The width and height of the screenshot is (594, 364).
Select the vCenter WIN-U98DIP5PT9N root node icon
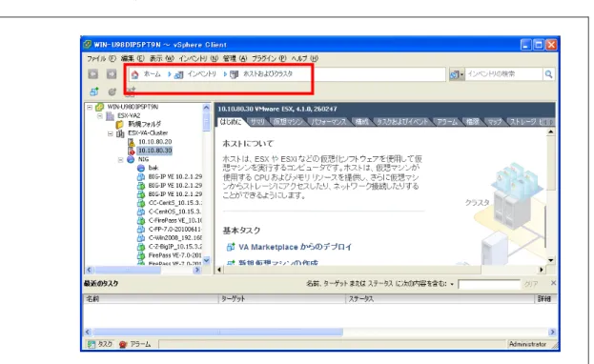(99, 107)
